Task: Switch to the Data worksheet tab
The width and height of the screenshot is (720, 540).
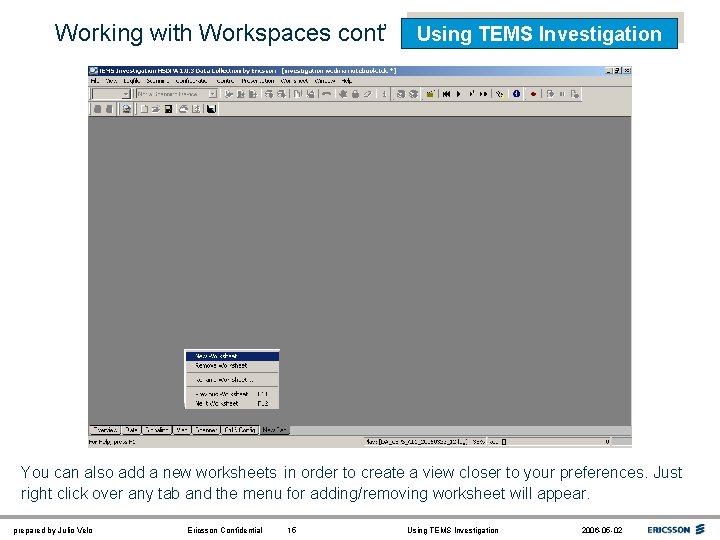Action: pos(131,430)
